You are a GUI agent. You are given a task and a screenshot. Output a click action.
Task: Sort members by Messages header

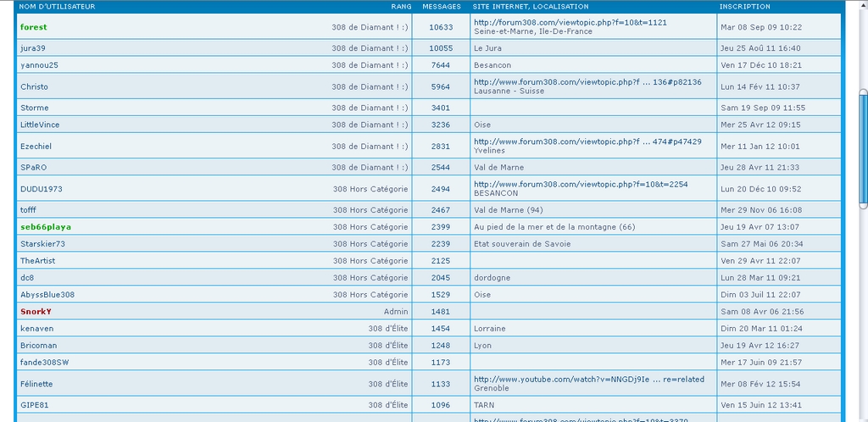[x=441, y=6]
